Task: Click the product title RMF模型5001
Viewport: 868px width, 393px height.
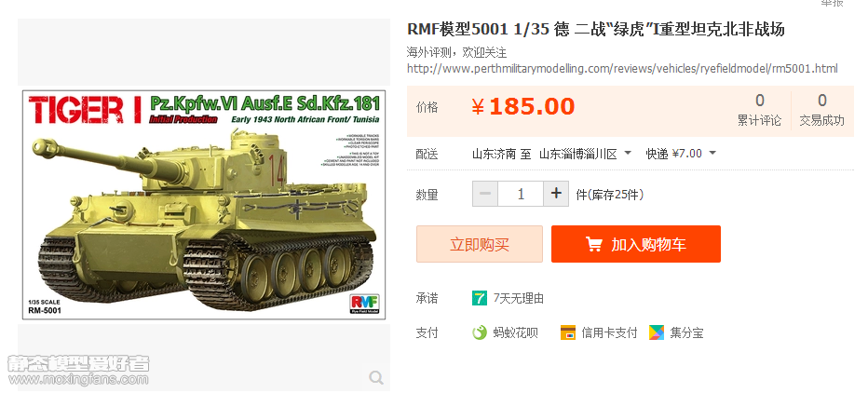Action: click(596, 30)
